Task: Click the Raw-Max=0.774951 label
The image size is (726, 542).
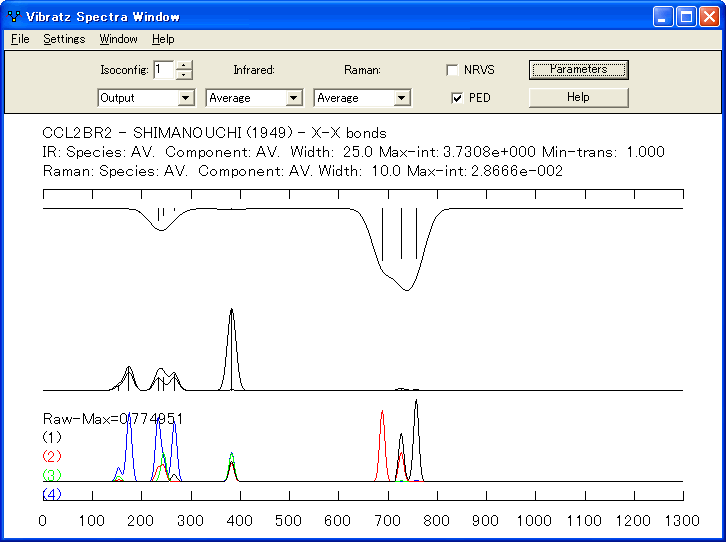Action: (x=113, y=419)
